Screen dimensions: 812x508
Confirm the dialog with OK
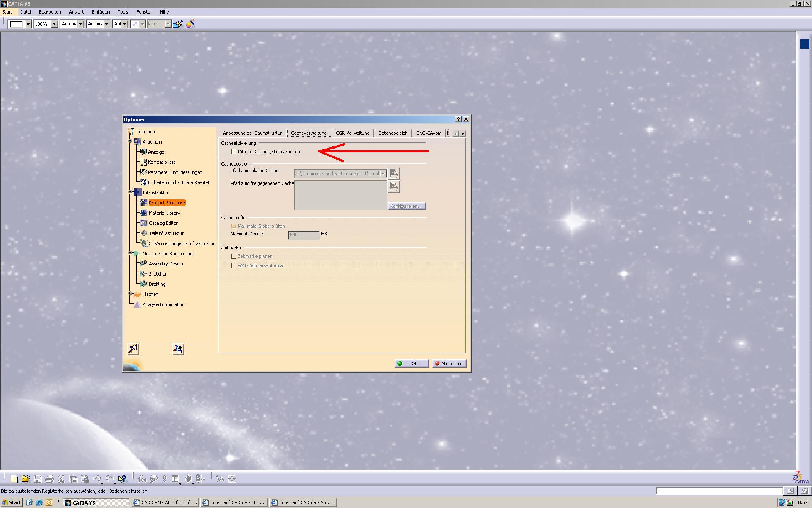pos(411,364)
